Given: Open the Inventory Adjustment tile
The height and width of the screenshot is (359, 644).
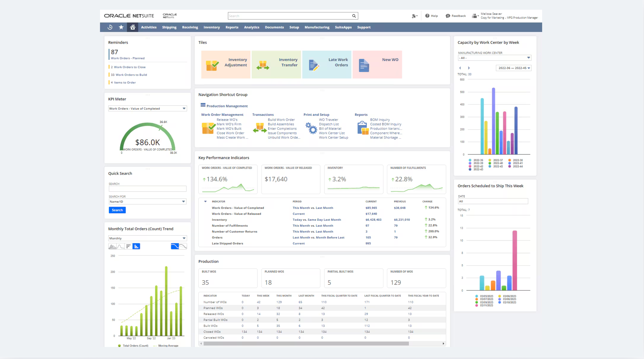Looking at the screenshot, I should pyautogui.click(x=226, y=64).
